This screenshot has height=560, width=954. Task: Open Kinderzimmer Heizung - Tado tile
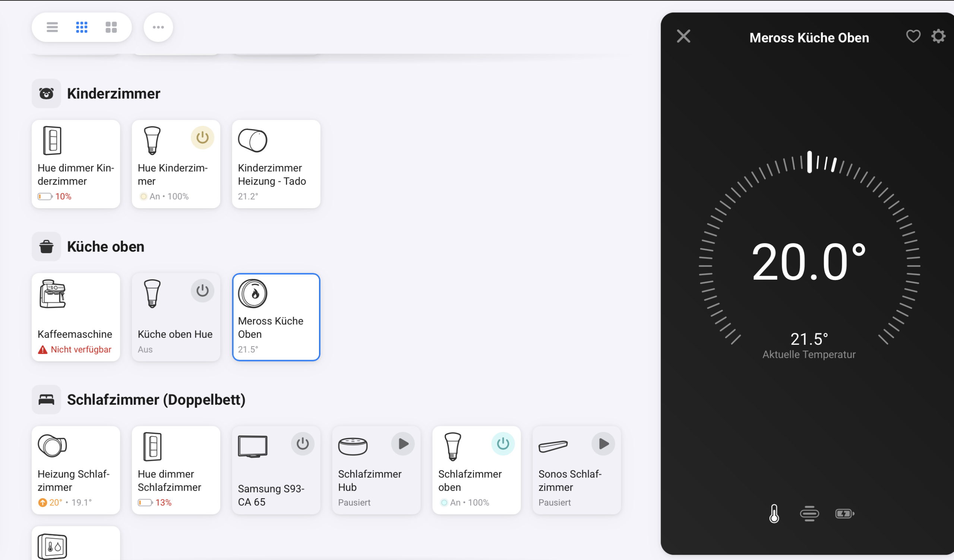[276, 164]
